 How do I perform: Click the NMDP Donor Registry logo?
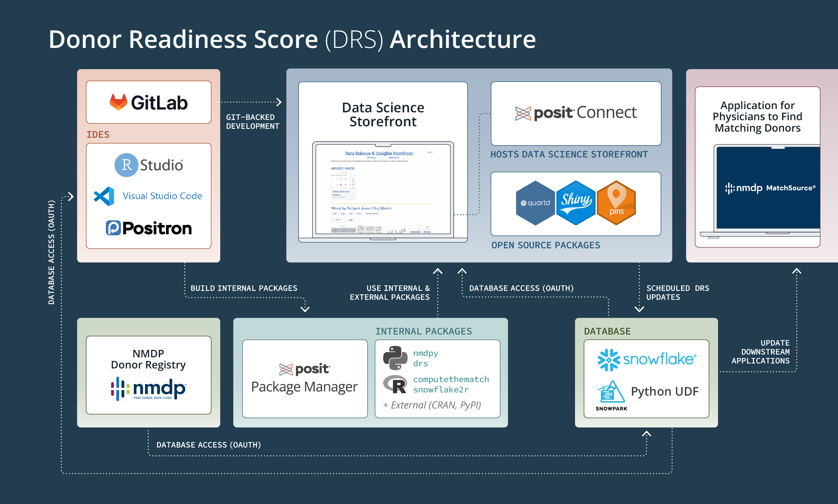tap(148, 388)
